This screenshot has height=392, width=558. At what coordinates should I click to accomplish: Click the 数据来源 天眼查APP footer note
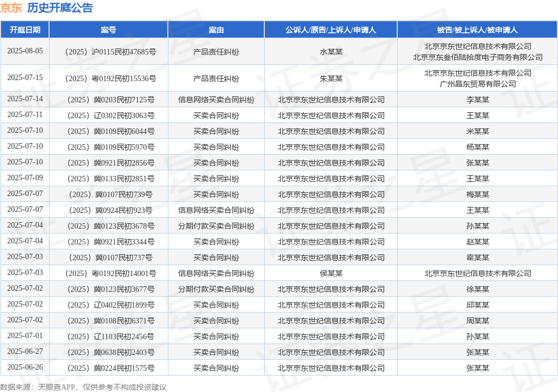point(83,387)
